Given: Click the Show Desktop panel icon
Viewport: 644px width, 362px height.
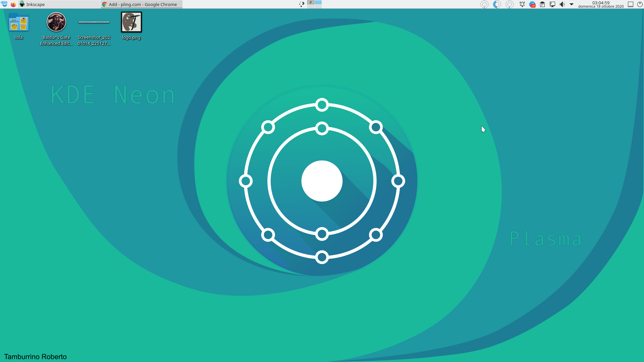Looking at the screenshot, I should click(x=631, y=4).
